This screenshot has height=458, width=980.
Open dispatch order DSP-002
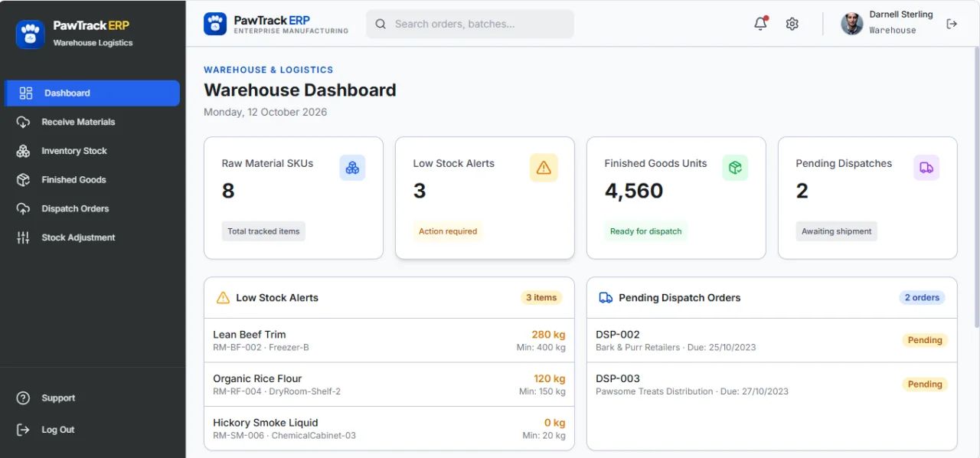pos(772,340)
